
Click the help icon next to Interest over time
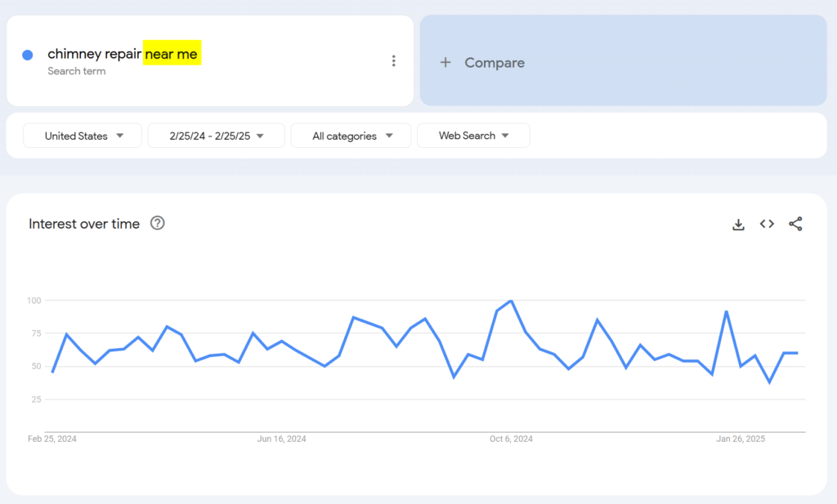click(x=157, y=223)
